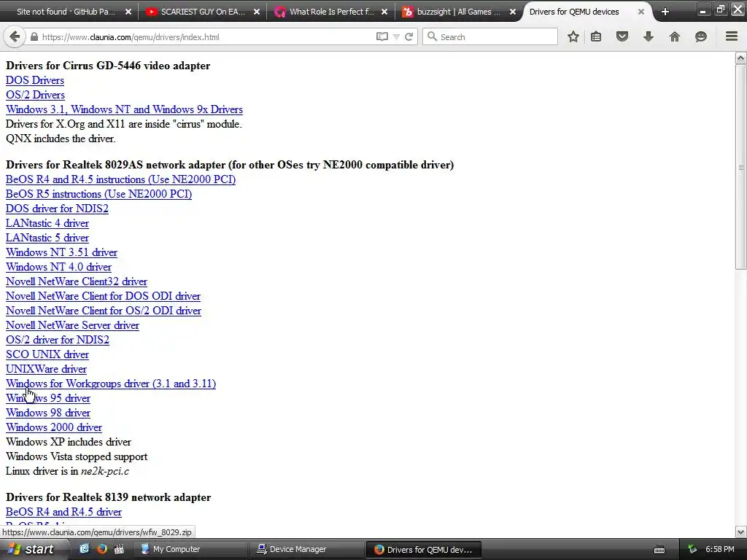Viewport: 747px width, 560px height.
Task: Close the Site not found GitHub tab
Action: tap(128, 12)
